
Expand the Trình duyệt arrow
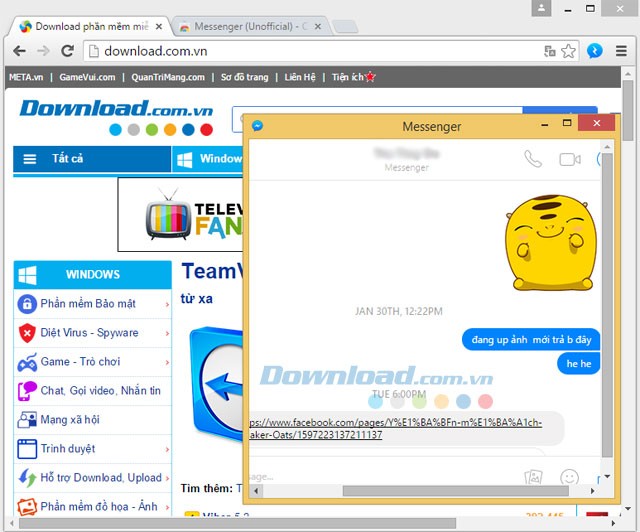click(x=167, y=449)
